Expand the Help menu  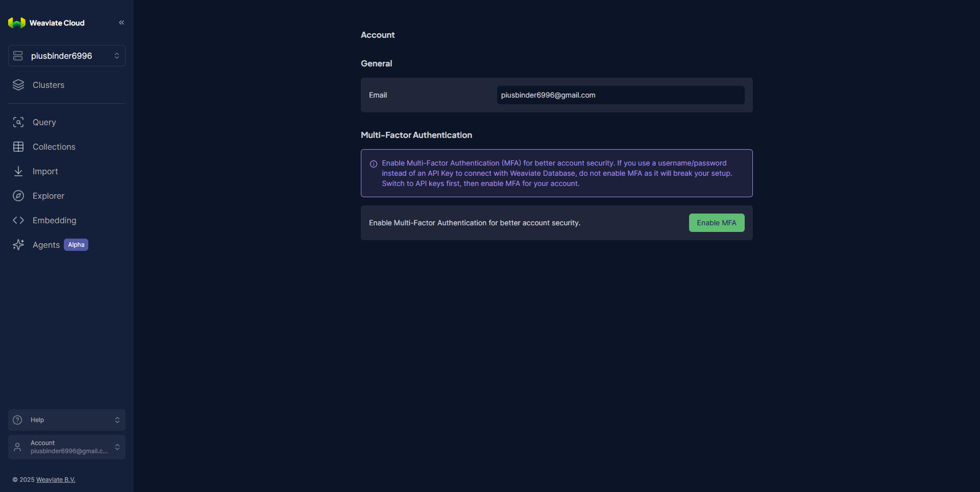(67, 420)
